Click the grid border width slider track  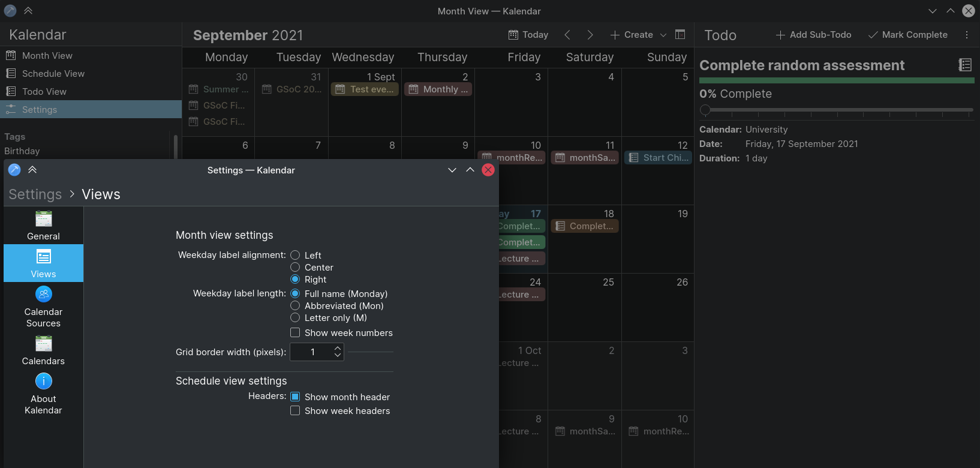[369, 352]
